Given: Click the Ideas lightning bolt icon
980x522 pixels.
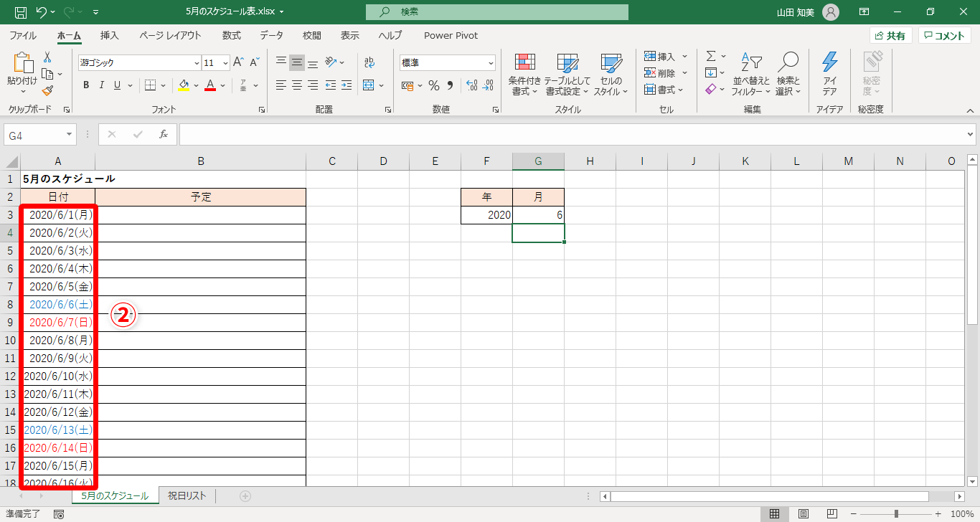Looking at the screenshot, I should [829, 62].
